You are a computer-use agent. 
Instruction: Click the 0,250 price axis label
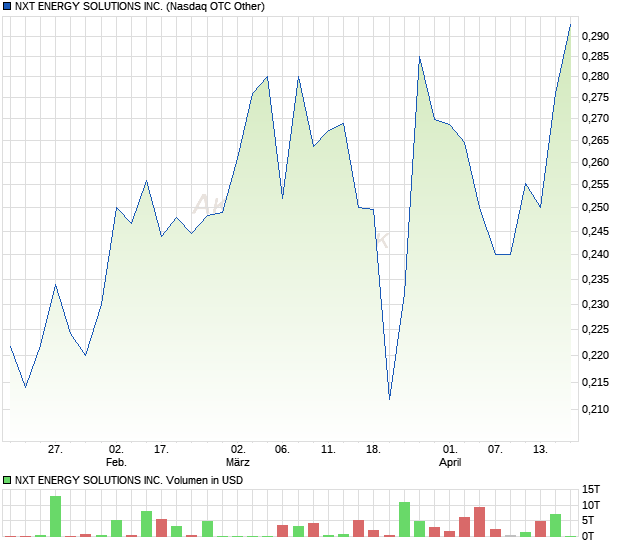point(595,207)
